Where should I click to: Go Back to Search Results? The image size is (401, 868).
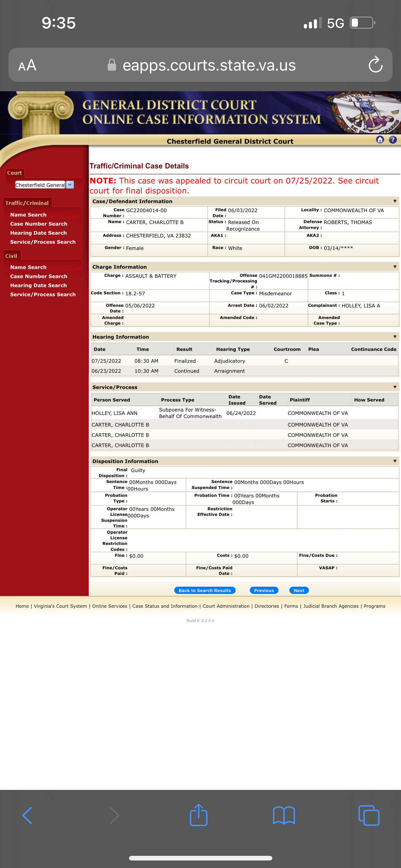(205, 590)
